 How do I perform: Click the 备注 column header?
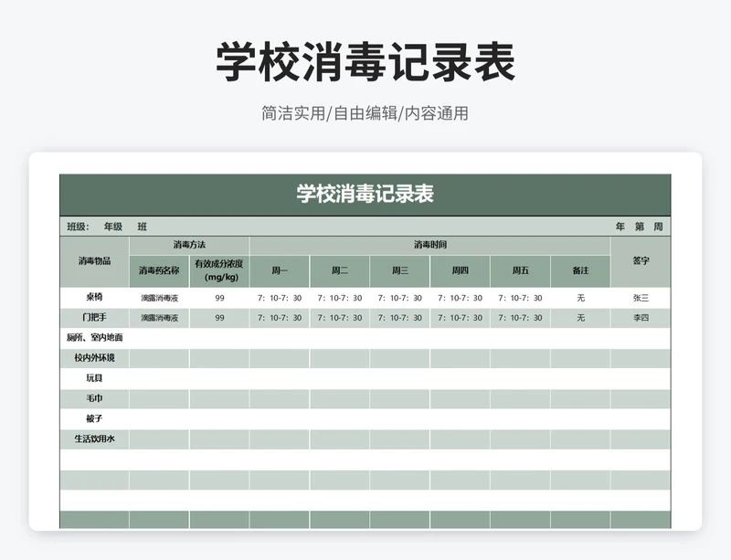(x=580, y=271)
